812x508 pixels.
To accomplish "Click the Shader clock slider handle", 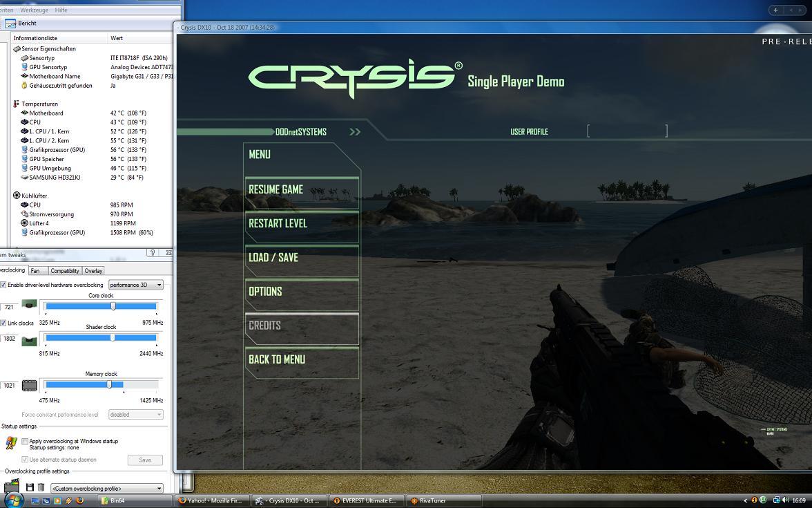I will click(x=113, y=337).
